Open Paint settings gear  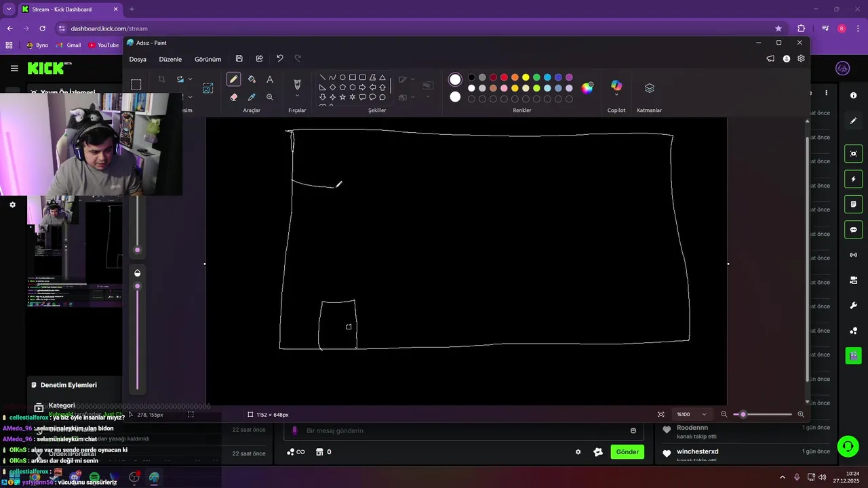[x=801, y=59]
